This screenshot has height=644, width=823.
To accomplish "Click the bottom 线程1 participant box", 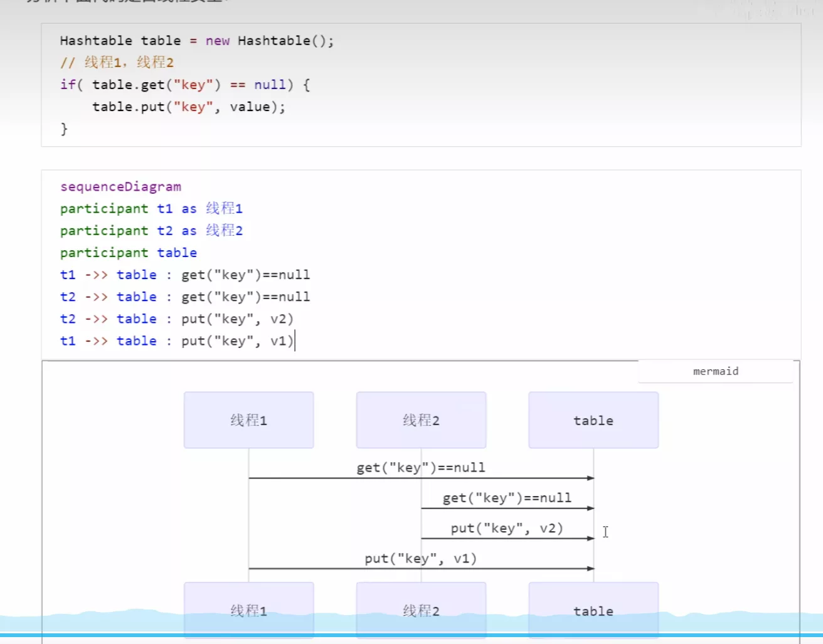I will click(248, 610).
